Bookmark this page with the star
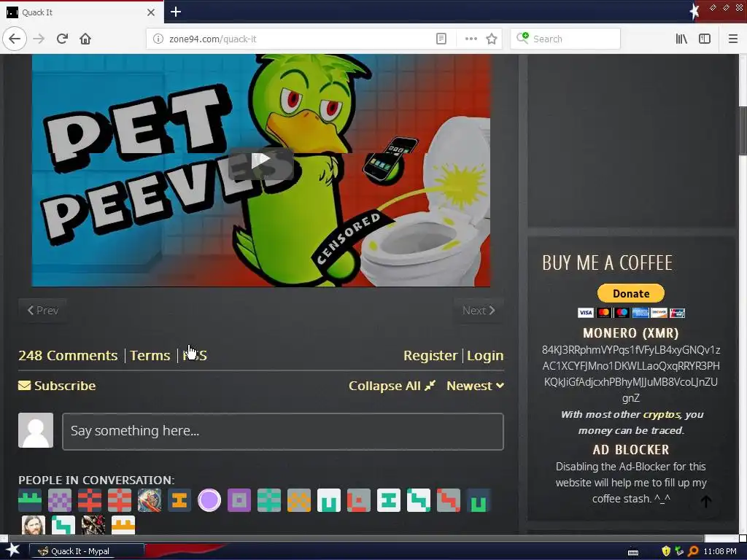Screen dimensions: 747x560 pyautogui.click(x=492, y=39)
